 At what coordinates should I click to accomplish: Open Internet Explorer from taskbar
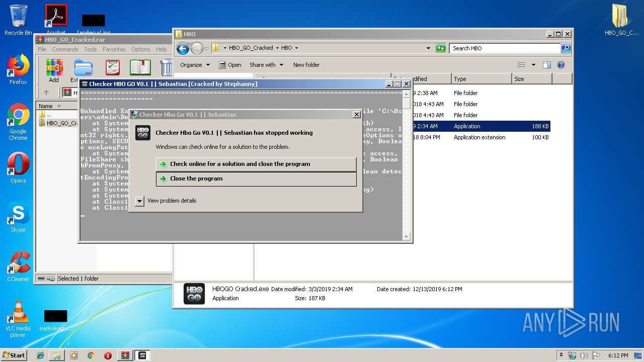click(40, 355)
